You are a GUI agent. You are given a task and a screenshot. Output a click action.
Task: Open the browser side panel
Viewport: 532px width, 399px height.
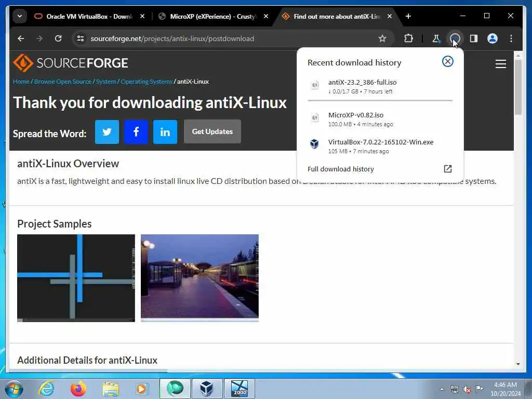pyautogui.click(x=474, y=38)
